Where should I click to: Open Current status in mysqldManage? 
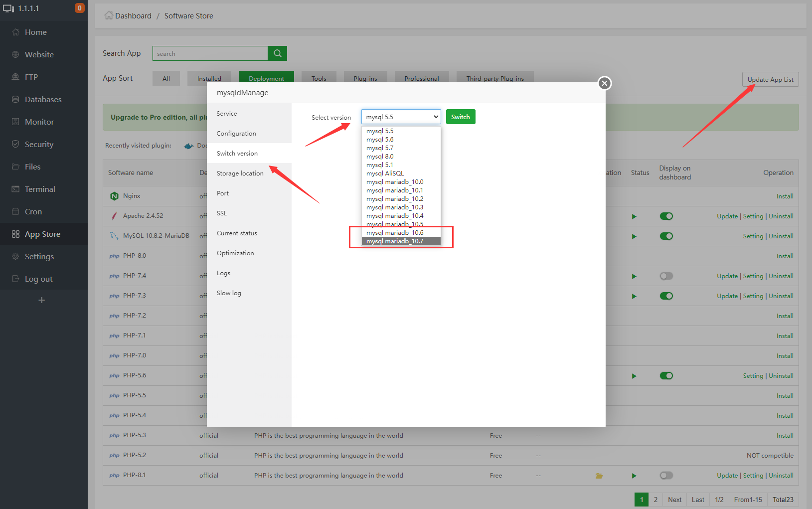coord(249,233)
